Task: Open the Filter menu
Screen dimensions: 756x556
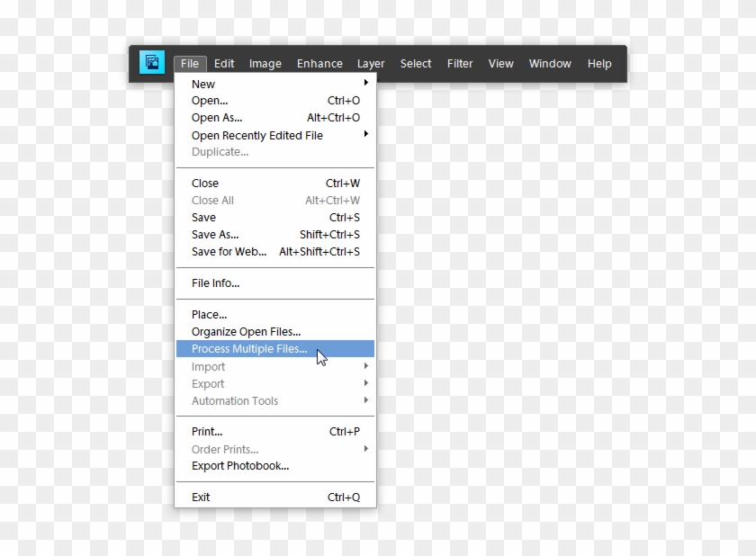Action: pos(460,63)
